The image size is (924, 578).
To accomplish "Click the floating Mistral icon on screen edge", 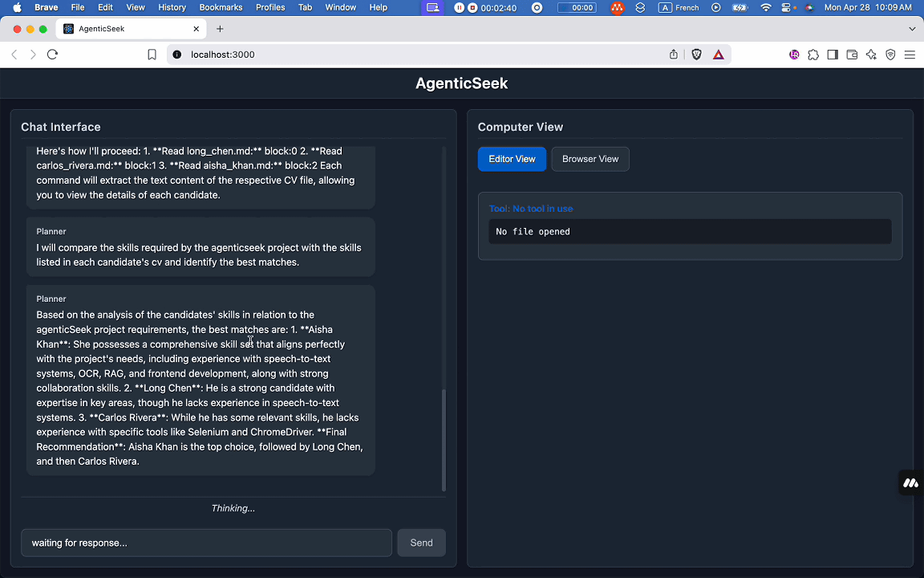I will click(x=910, y=482).
